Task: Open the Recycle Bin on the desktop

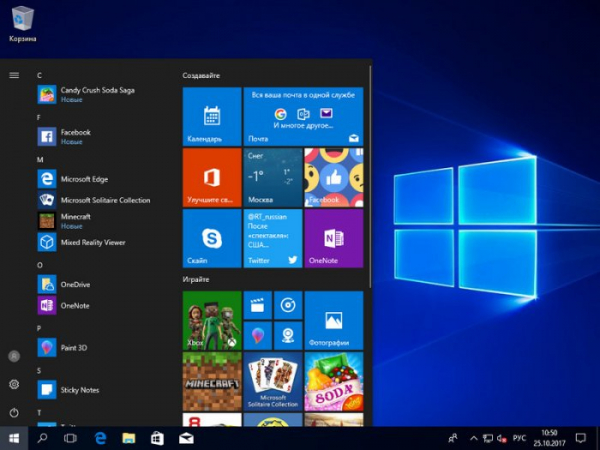Action: (x=23, y=24)
